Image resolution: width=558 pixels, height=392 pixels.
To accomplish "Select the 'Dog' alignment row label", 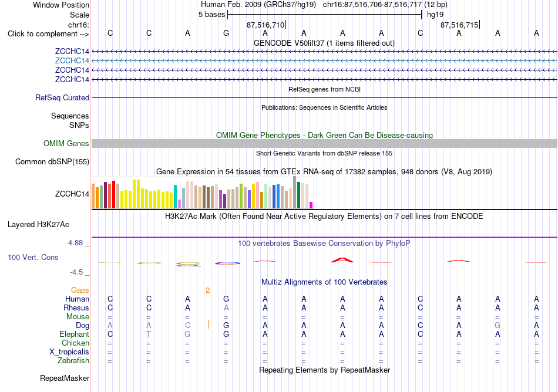I will 82,326.
